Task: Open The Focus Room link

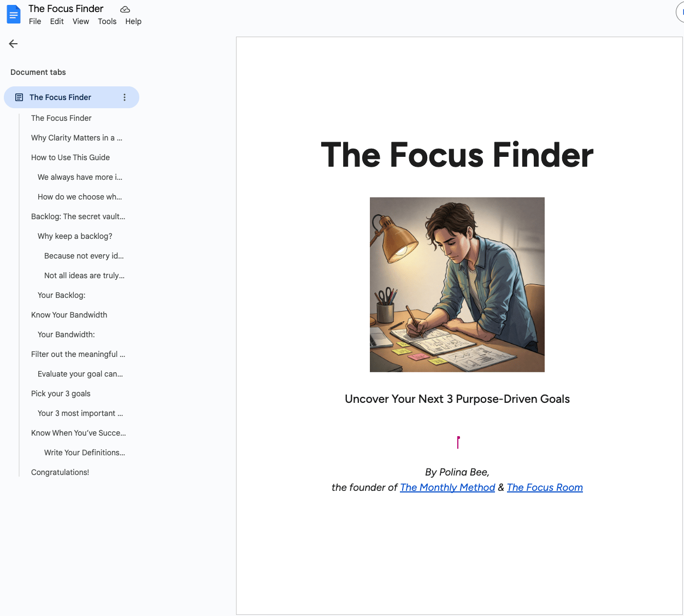Action: [x=545, y=488]
